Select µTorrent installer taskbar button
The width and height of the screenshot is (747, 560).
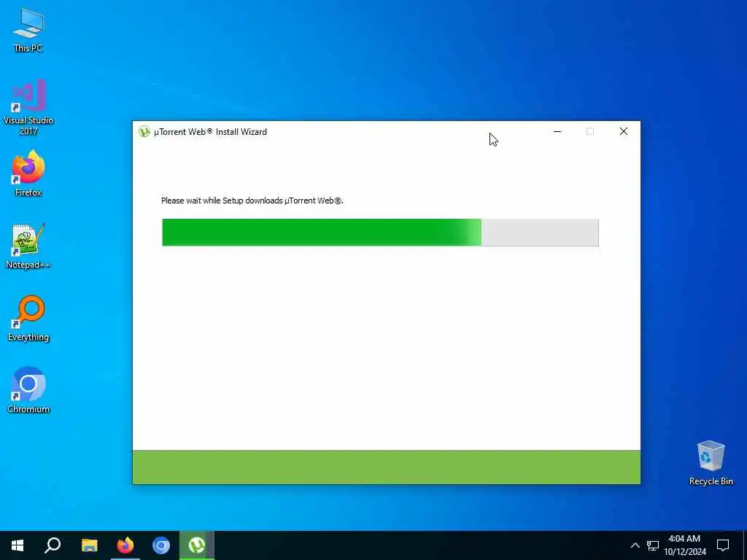pyautogui.click(x=197, y=545)
